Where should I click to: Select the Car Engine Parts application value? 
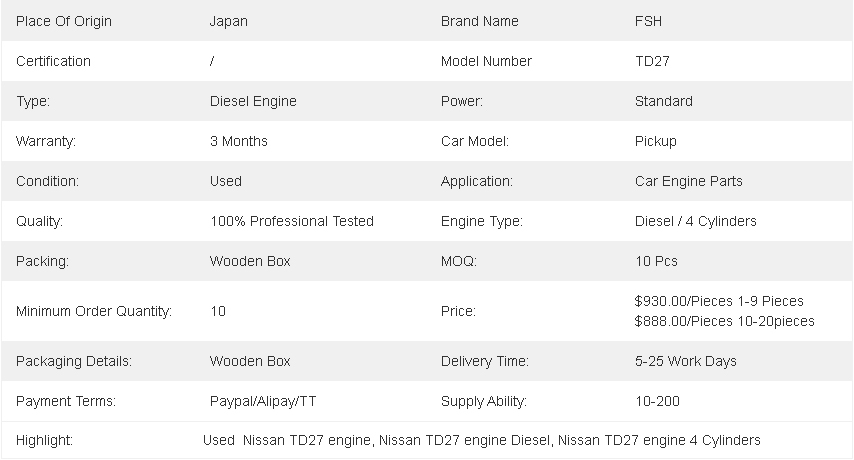point(688,181)
